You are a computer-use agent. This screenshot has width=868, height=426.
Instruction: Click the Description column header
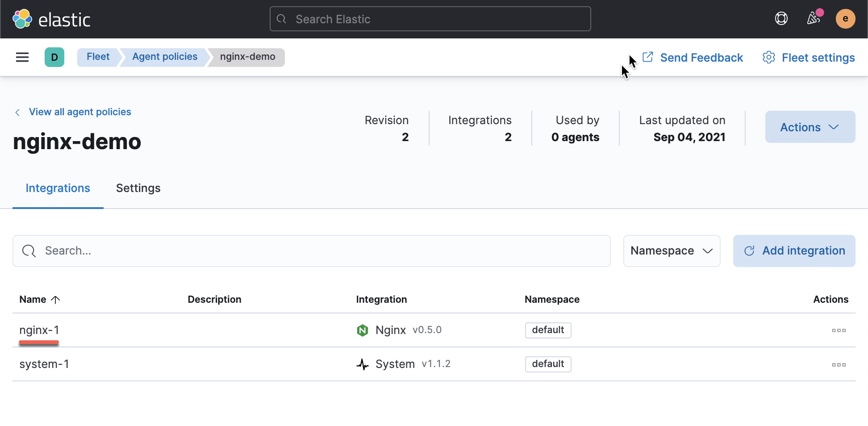point(215,300)
